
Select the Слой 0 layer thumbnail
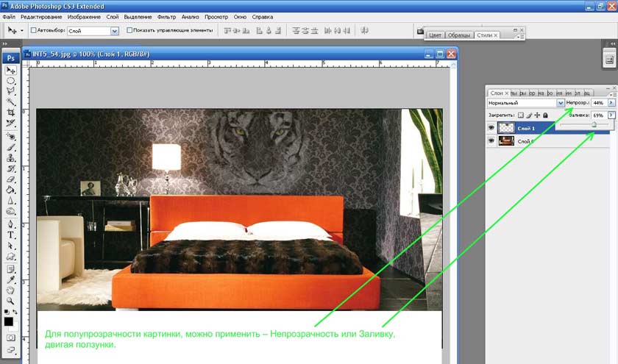[x=506, y=141]
